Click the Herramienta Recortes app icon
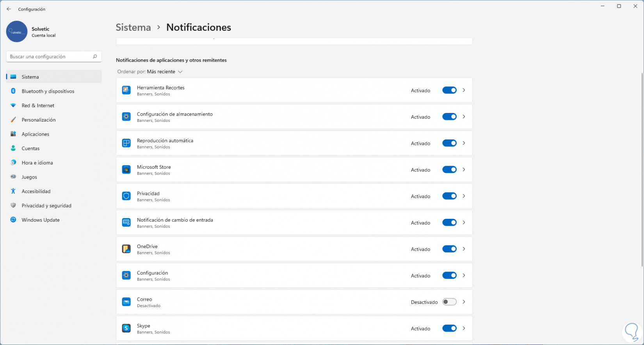644x345 pixels. (126, 90)
